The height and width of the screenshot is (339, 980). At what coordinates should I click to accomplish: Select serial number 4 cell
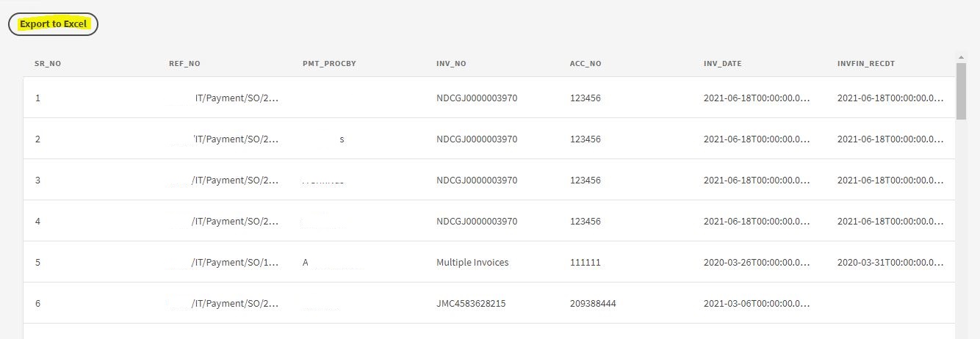[x=37, y=221]
